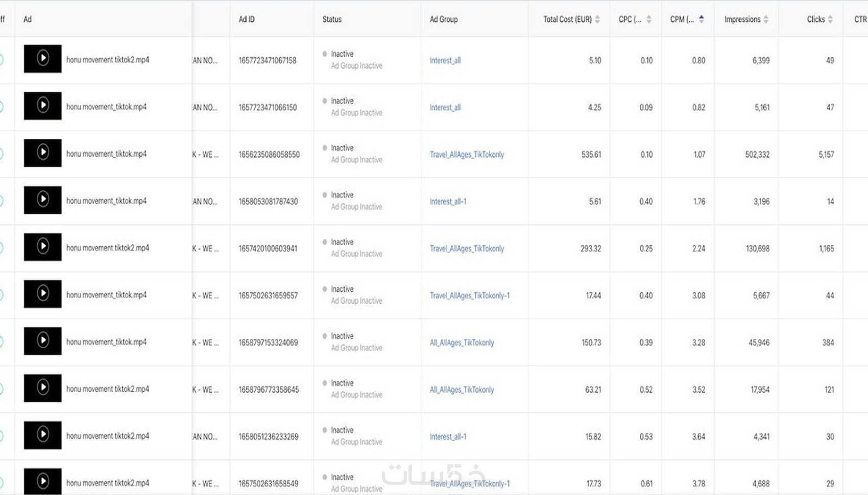Image resolution: width=868 pixels, height=495 pixels.
Task: Open the Travel_AllAges_TikTokonly-1 link for ad 1657502631659557
Action: pos(469,295)
